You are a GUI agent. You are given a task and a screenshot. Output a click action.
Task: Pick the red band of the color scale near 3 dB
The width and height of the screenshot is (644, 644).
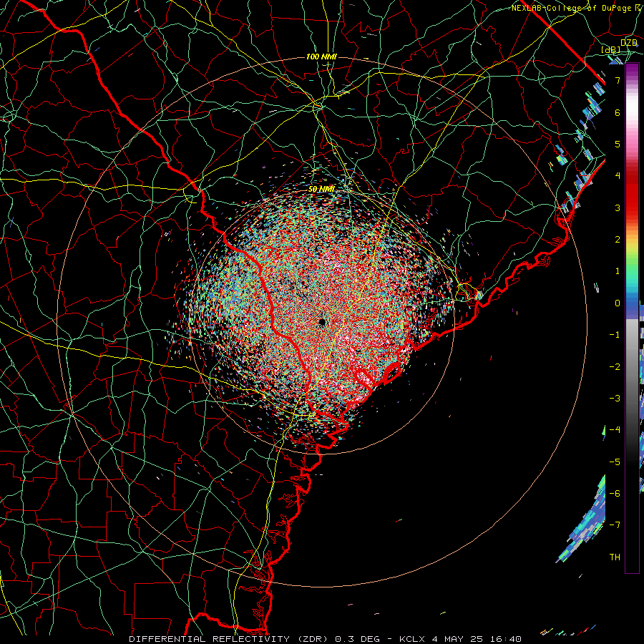point(632,201)
